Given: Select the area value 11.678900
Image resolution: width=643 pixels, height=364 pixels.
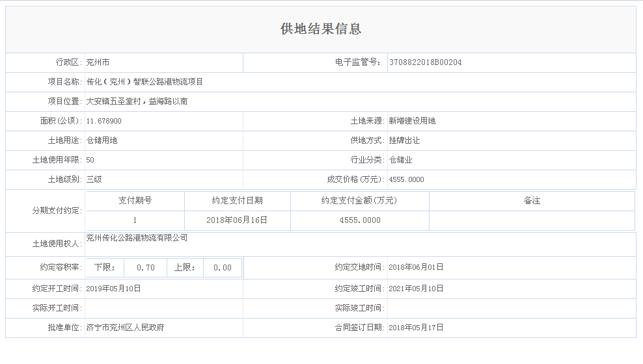Looking at the screenshot, I should tap(103, 121).
